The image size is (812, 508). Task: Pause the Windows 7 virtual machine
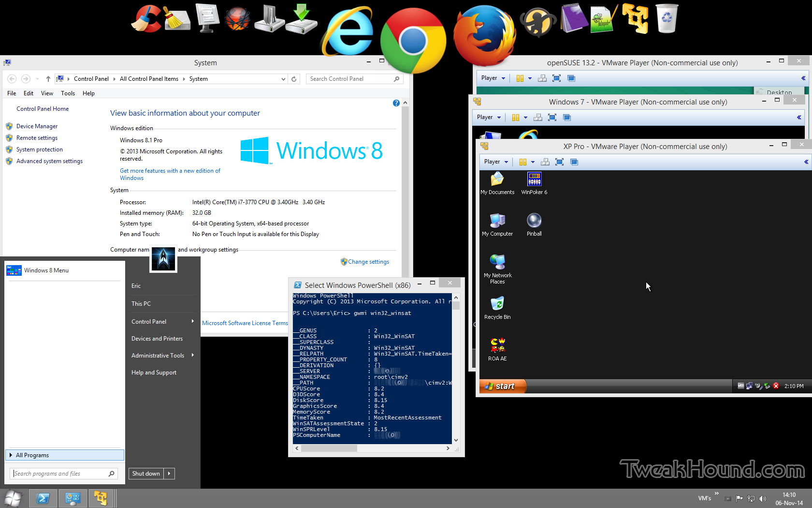[x=515, y=118]
